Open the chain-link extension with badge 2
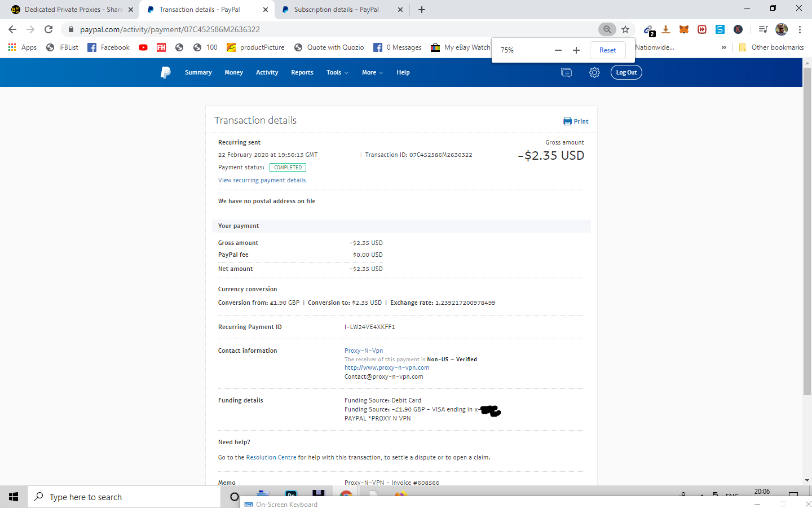Viewport: 812px width, 508px height. point(648,30)
